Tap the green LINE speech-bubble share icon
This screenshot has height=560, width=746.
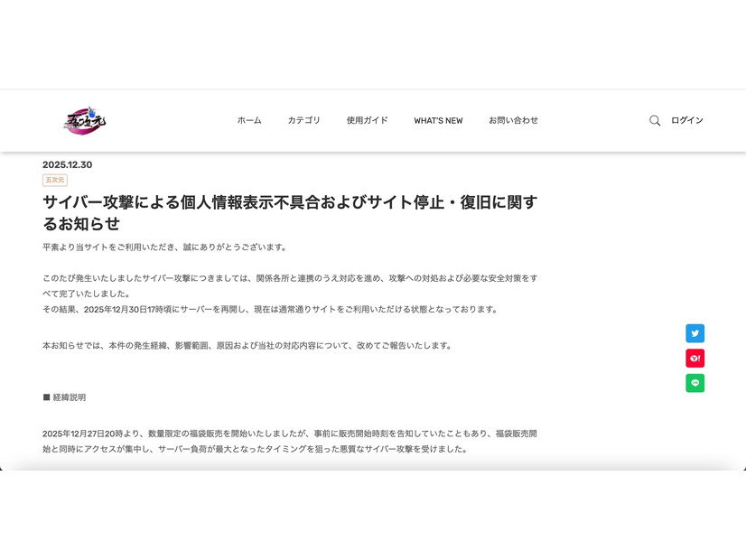pos(695,383)
